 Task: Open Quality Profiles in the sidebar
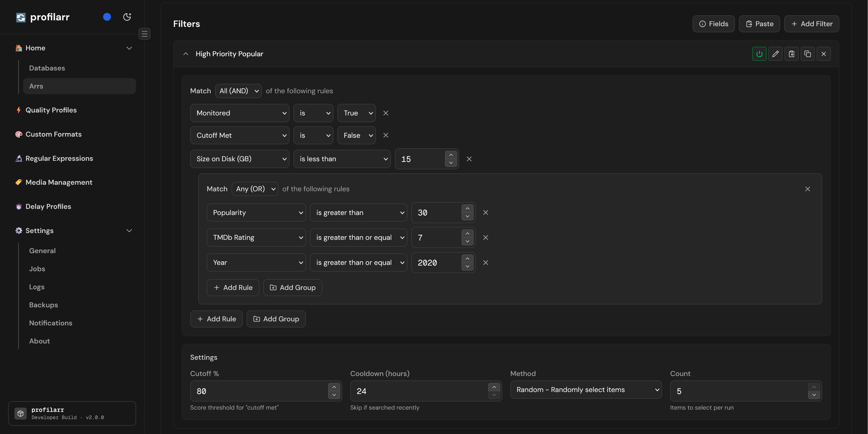[x=51, y=110]
